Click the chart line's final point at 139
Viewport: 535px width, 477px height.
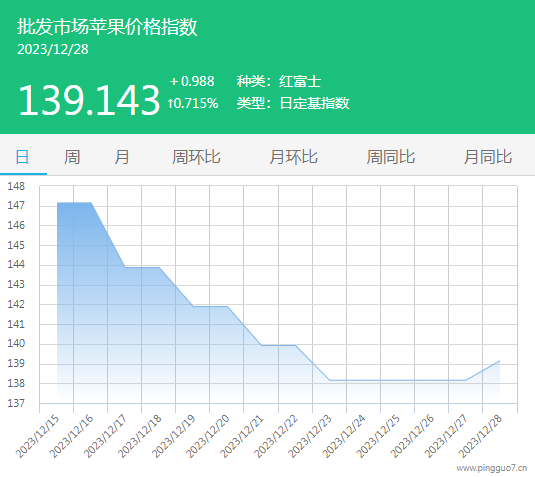(500, 361)
